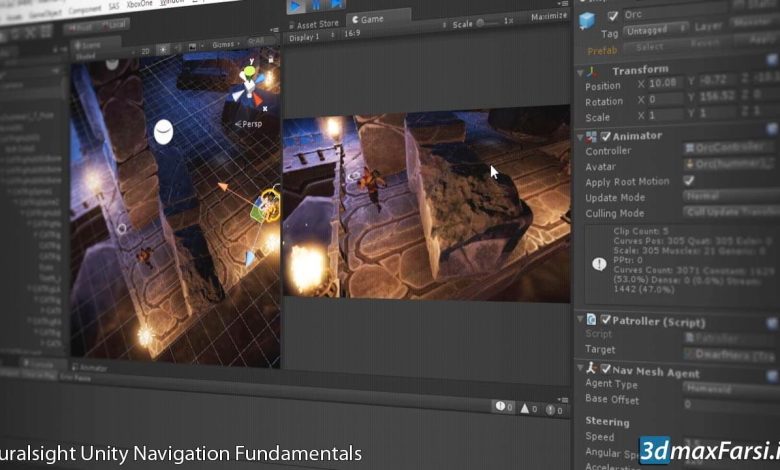
Task: Disable the Animator component checkbox
Action: click(x=605, y=136)
